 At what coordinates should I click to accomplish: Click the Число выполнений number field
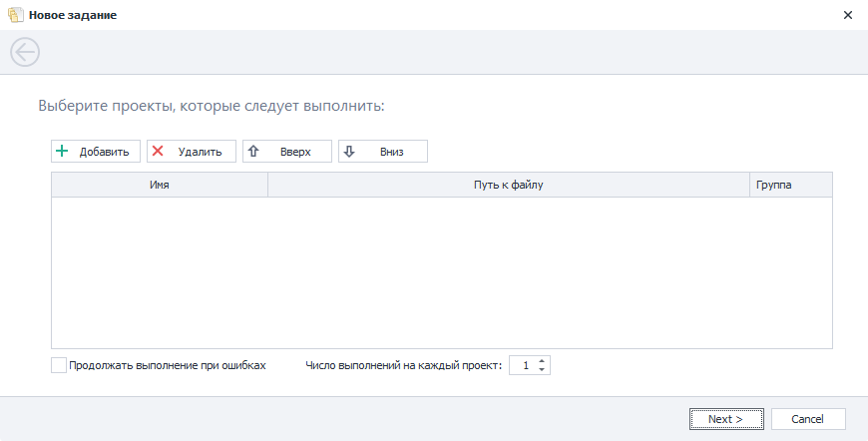(x=523, y=365)
